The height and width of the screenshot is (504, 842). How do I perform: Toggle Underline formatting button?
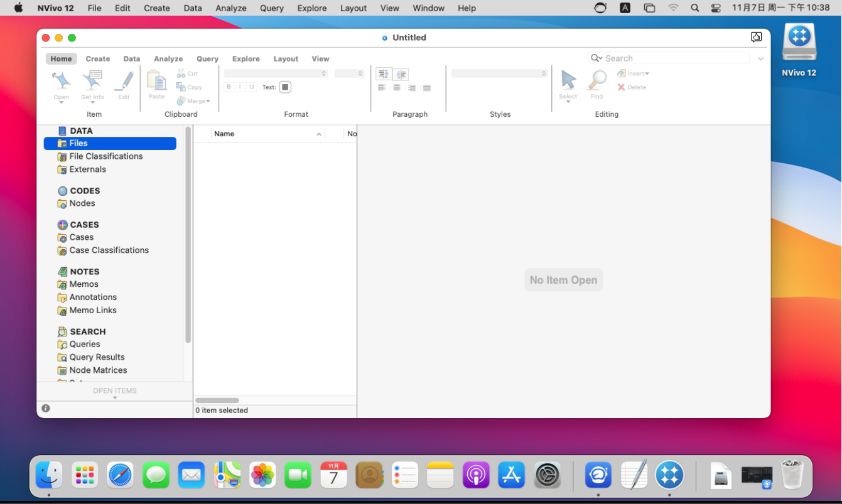252,87
